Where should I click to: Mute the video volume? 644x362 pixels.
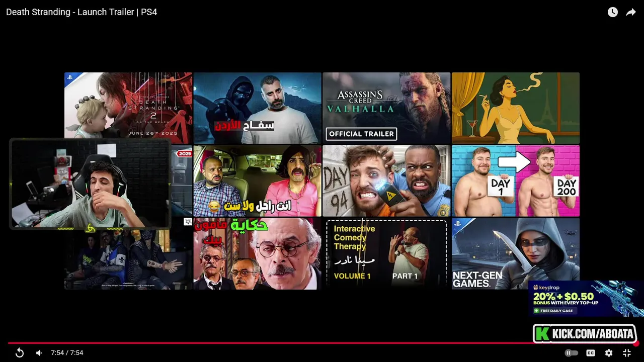pyautogui.click(x=39, y=353)
